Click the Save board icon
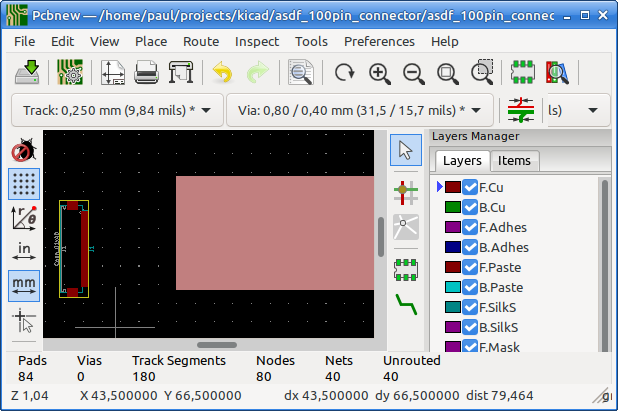 [27, 72]
